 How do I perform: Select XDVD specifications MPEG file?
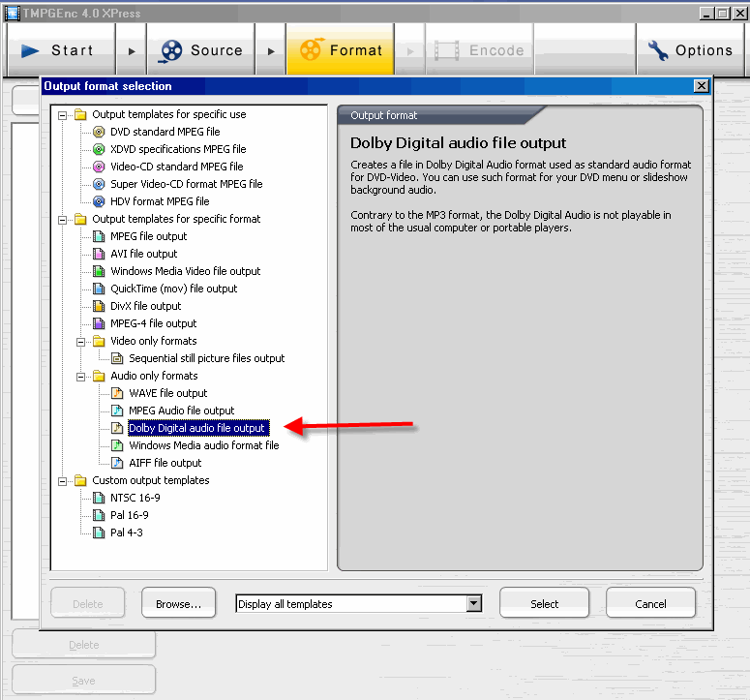[178, 149]
